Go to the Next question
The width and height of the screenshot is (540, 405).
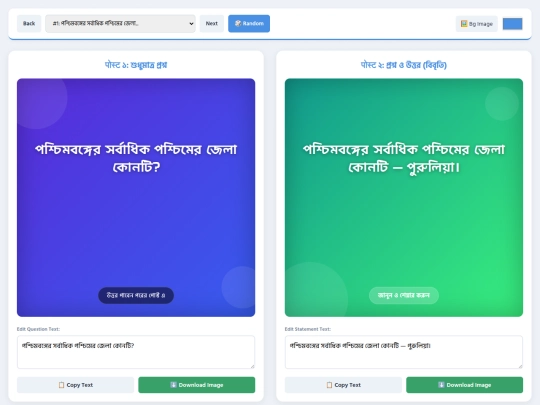211,23
